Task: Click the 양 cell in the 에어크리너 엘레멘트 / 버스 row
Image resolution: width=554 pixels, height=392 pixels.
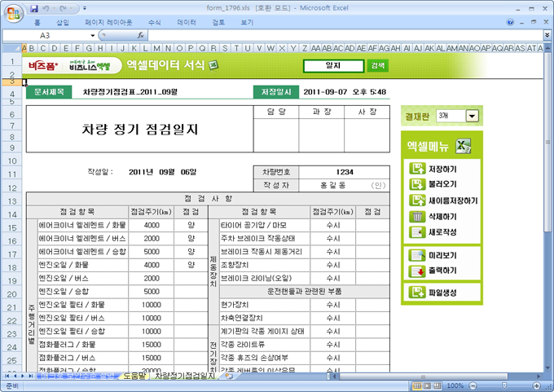Action: tap(191, 239)
